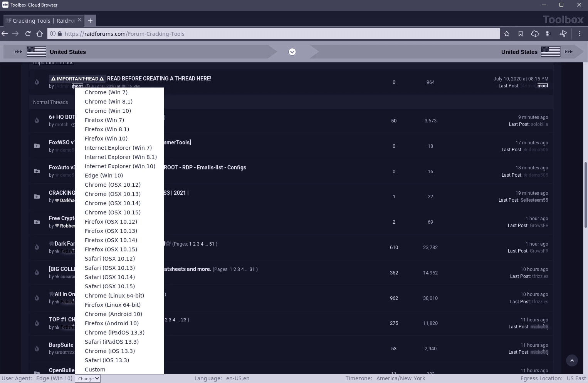The height and width of the screenshot is (383, 588).
Task: Select Chrome (Linux 64-bit) user agent
Action: coord(114,296)
